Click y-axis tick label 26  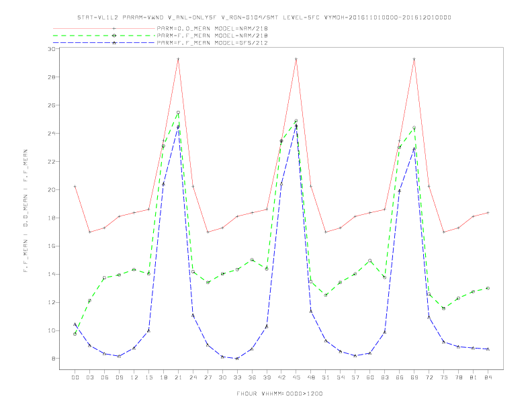(52, 105)
